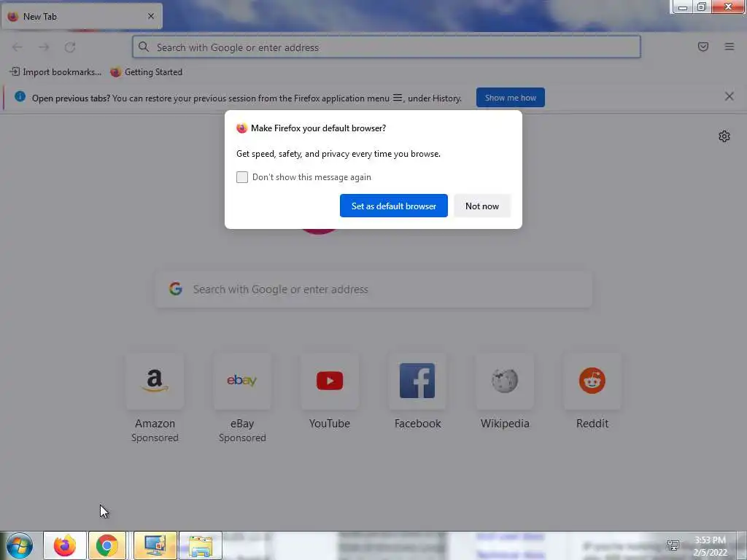Click the Show me how button
Screen dimensions: 747x560
[510, 98]
